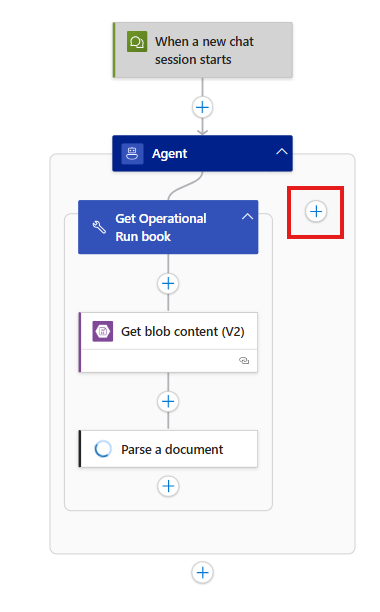This screenshot has height=612, width=380.
Task: Click the purple Azure Blob Storage icon
Action: click(x=103, y=331)
